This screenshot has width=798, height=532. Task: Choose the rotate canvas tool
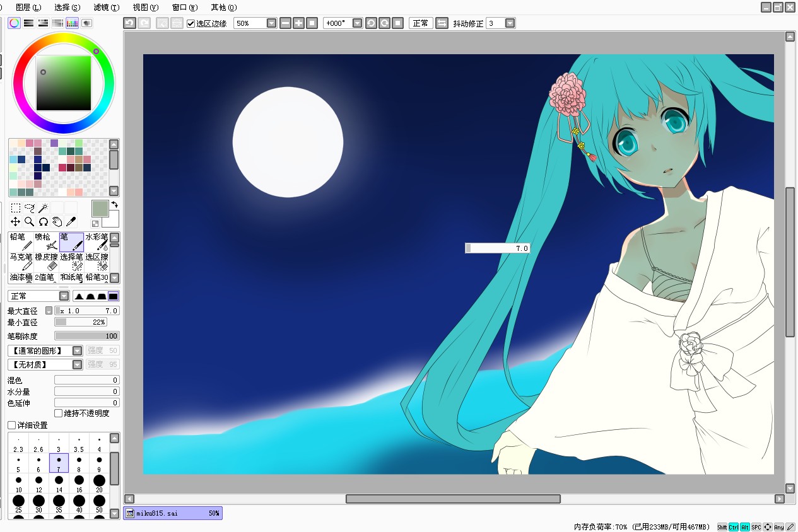[44, 221]
